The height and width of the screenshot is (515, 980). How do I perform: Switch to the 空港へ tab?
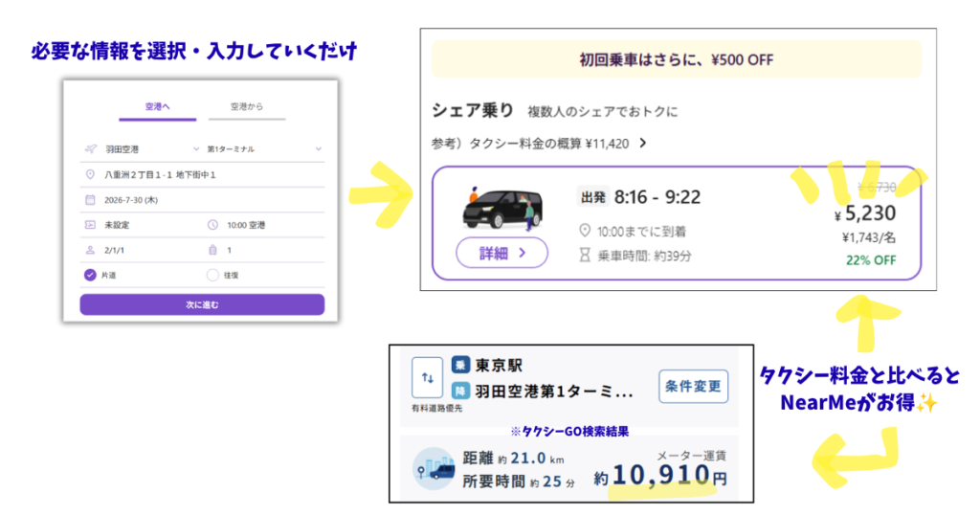tap(158, 107)
